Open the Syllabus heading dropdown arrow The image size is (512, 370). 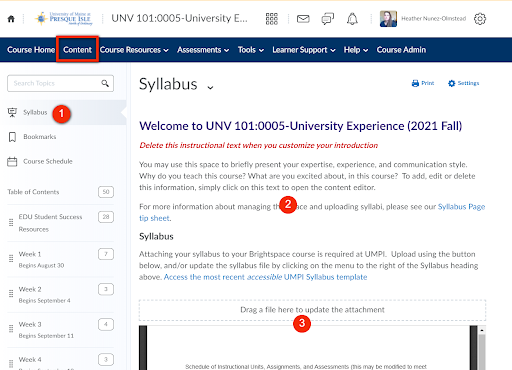(210, 87)
